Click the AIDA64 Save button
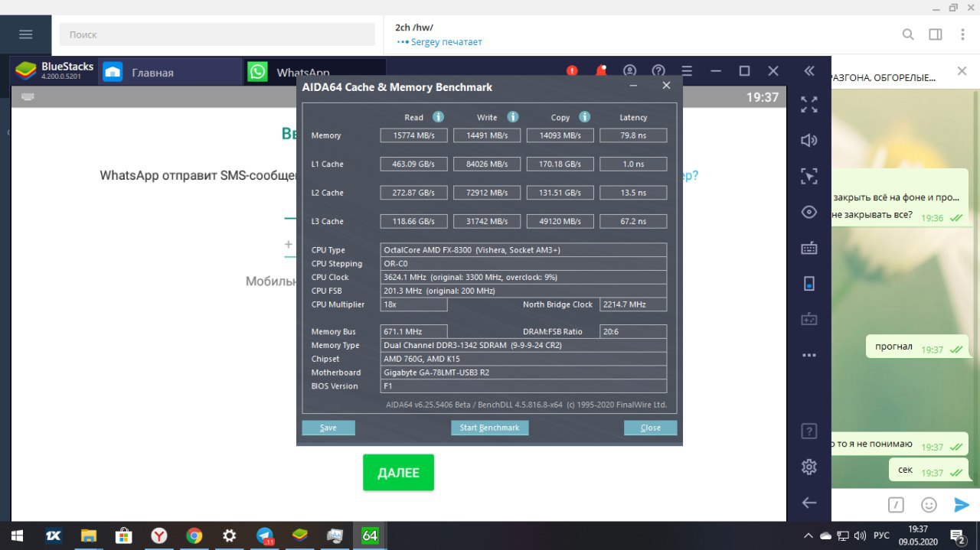Screen dimensions: 980x550 click(328, 428)
